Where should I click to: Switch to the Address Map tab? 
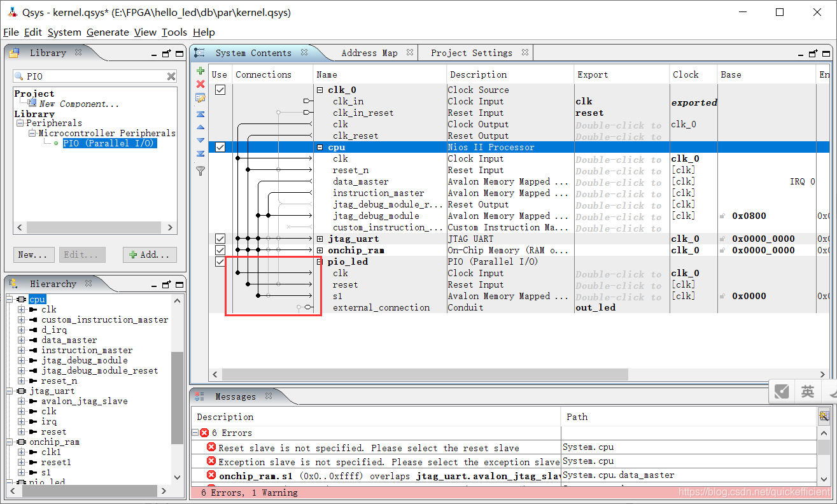tap(369, 53)
